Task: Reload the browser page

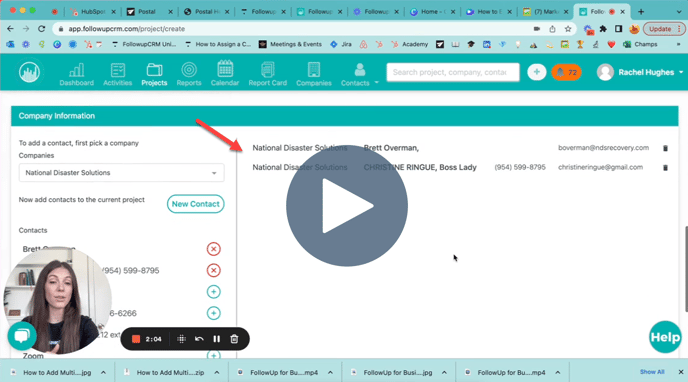Action: click(x=41, y=29)
